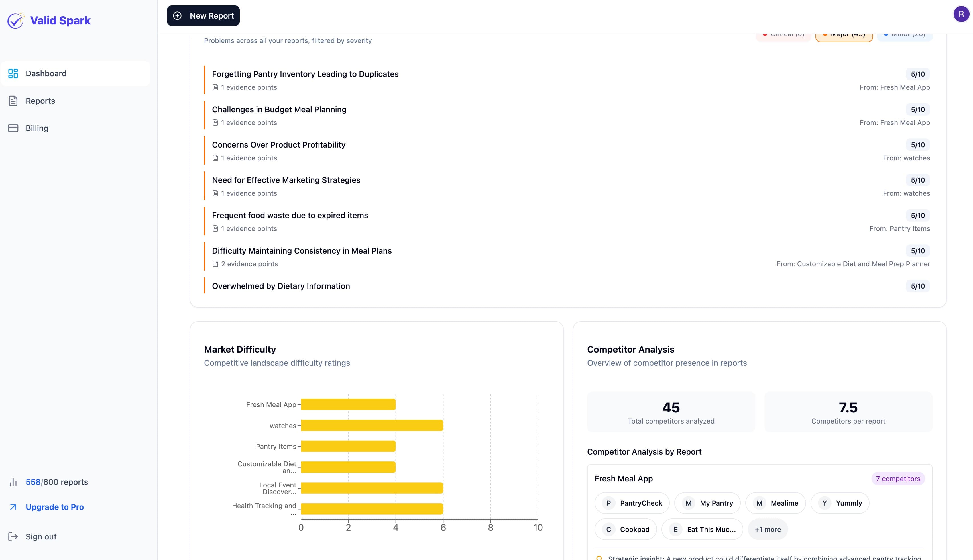Toggle the Critical severity filter
Screen dimensions: 973x560
pyautogui.click(x=783, y=34)
